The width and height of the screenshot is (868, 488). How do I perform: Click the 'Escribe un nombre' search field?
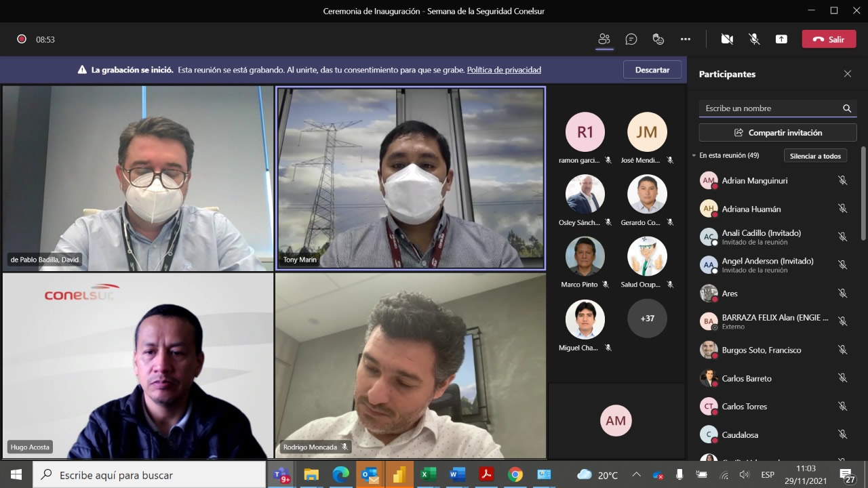[770, 108]
